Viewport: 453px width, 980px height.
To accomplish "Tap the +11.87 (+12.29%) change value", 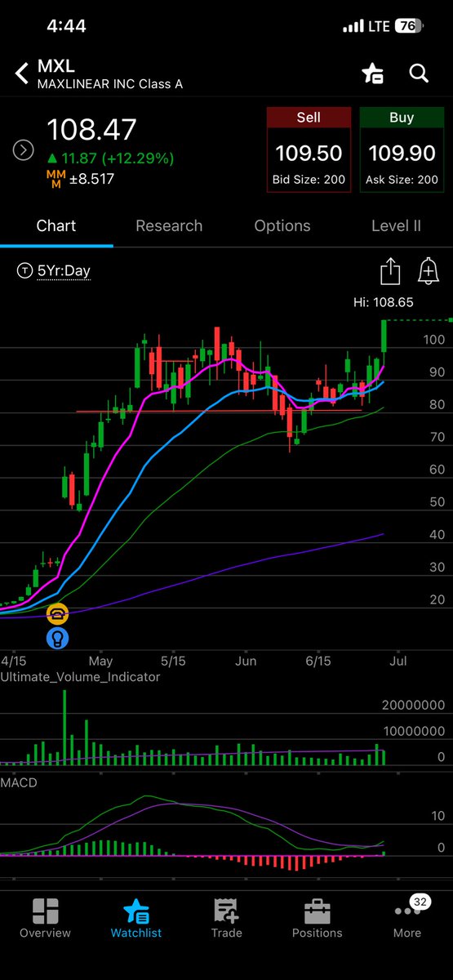I will tap(110, 158).
